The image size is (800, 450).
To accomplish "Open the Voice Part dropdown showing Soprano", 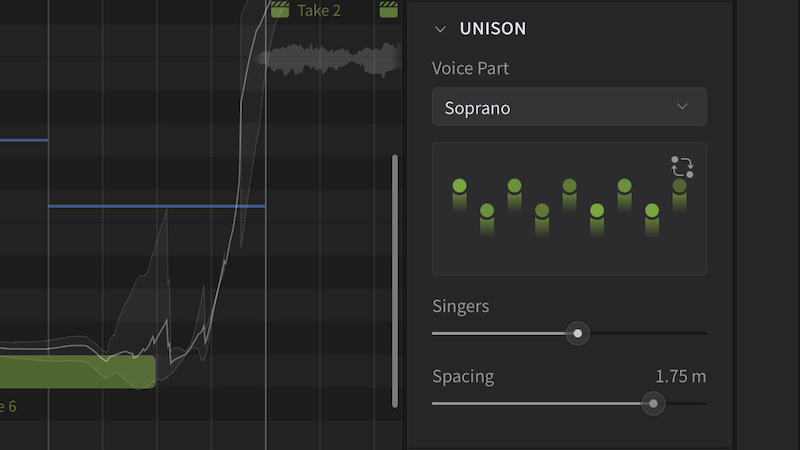I will (x=568, y=107).
